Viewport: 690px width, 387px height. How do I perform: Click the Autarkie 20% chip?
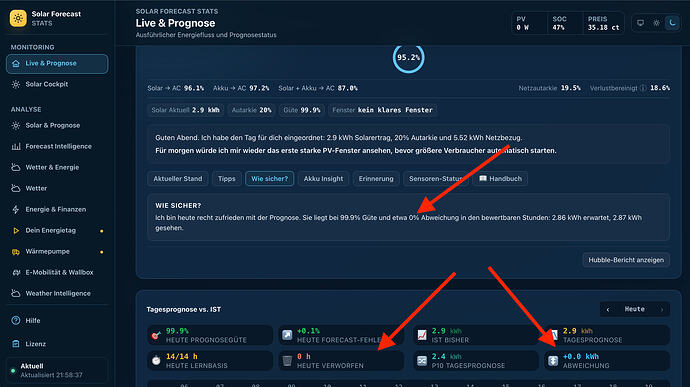252,110
